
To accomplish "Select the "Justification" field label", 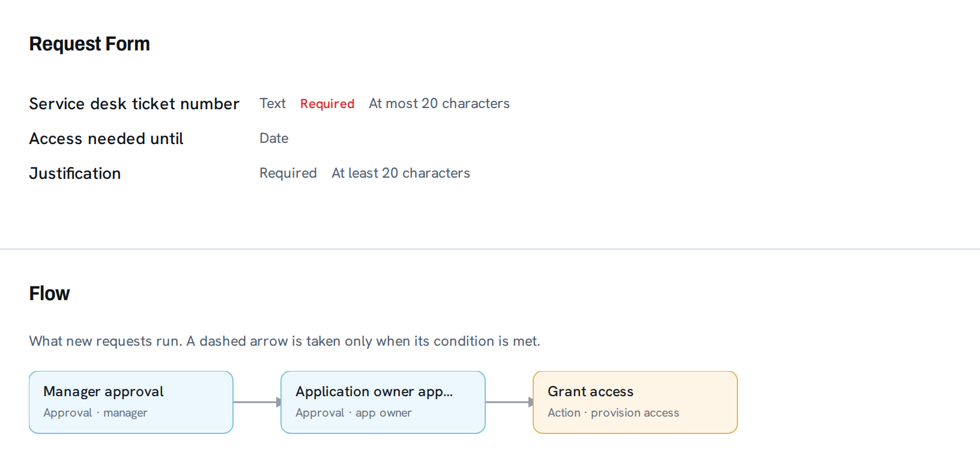I will (75, 173).
